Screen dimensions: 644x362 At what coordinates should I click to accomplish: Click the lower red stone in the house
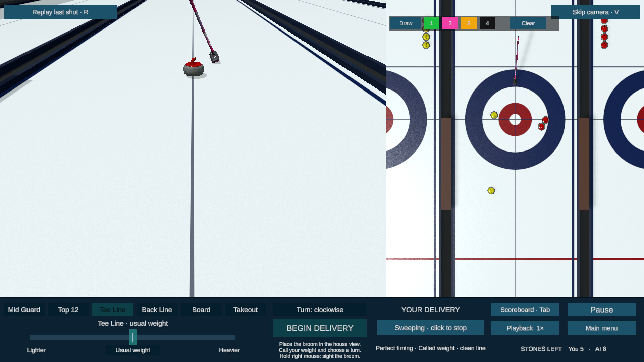541,127
